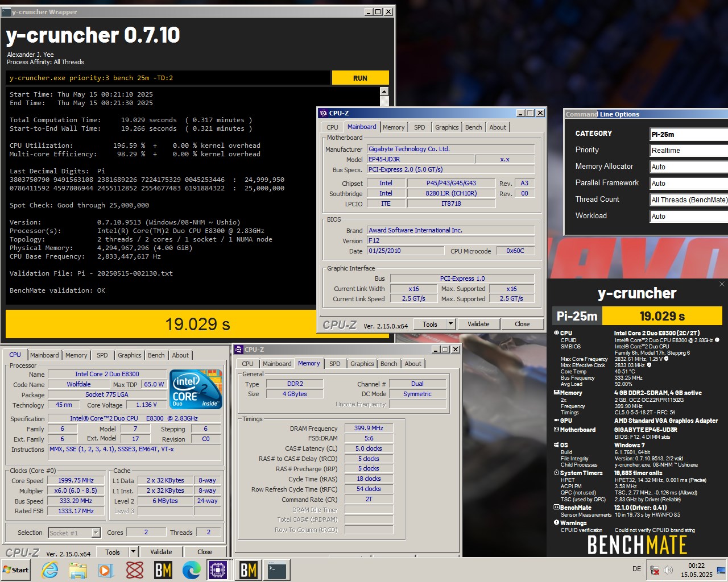This screenshot has width=728, height=582.
Task: Click Close in Mainboard CPU-Z window
Action: click(522, 324)
